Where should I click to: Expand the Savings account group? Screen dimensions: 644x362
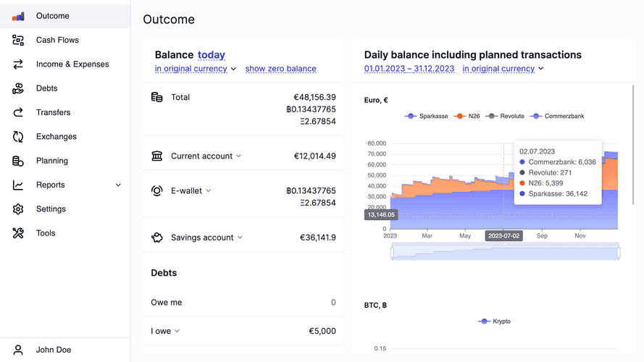pyautogui.click(x=240, y=237)
